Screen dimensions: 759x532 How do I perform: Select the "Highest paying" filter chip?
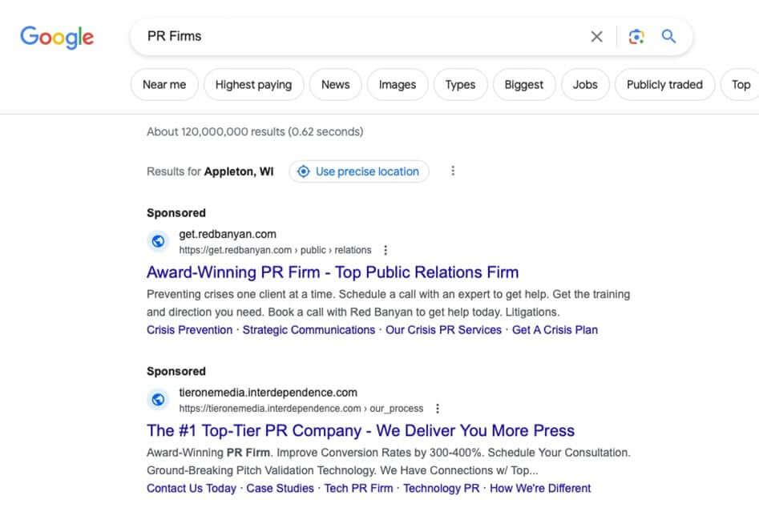tap(253, 85)
